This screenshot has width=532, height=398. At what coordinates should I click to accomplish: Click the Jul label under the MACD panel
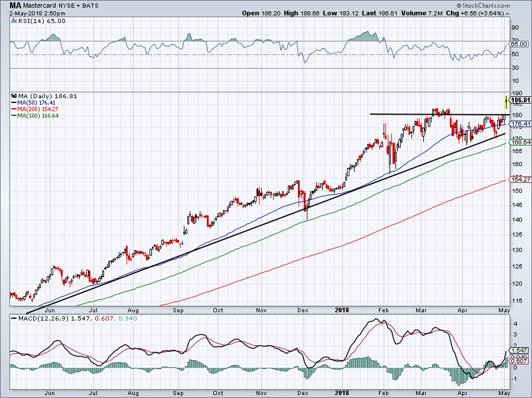click(x=93, y=393)
